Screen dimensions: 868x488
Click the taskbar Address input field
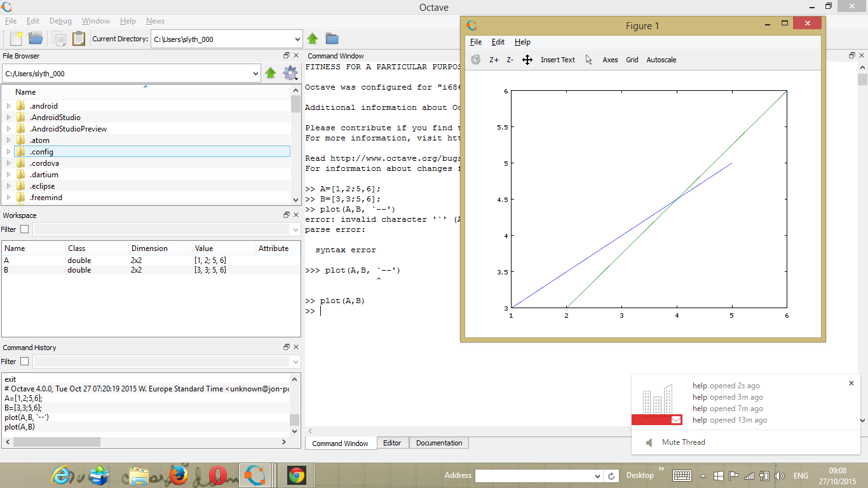(534, 476)
